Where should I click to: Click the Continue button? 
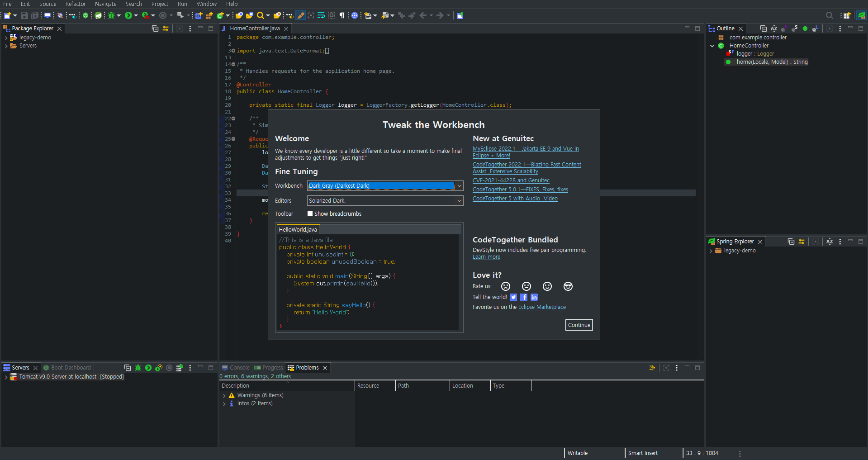click(x=579, y=325)
